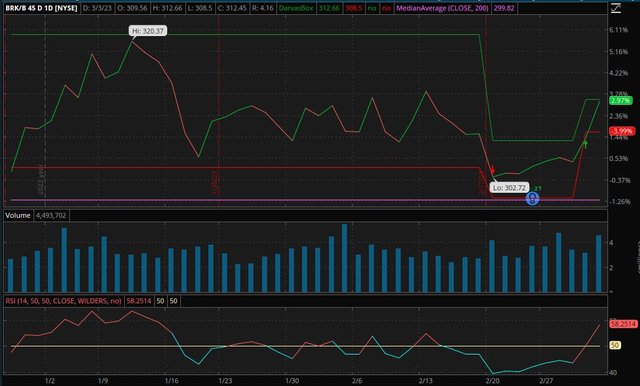The image size is (640, 386).
Task: Click the RSI value 58.2514 in header
Action: point(139,301)
